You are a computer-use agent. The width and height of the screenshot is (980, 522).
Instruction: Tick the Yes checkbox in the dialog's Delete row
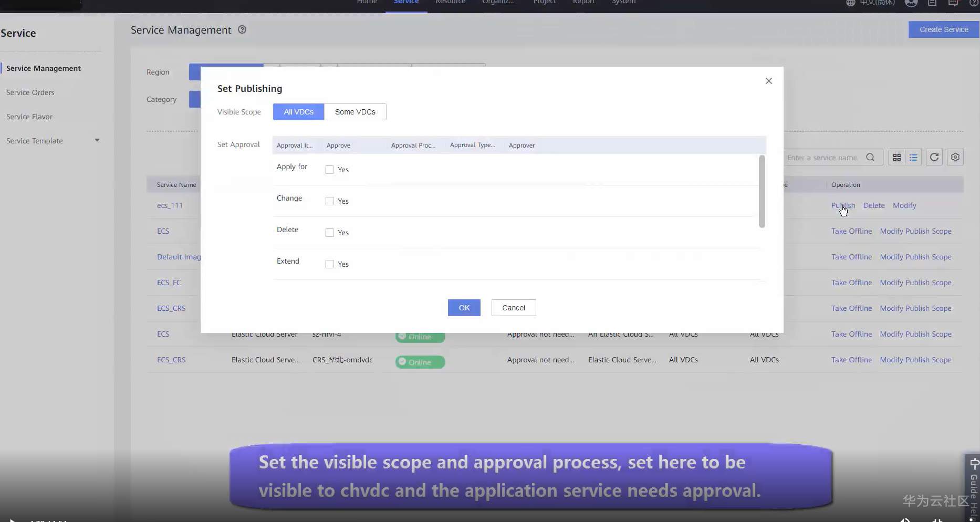tap(330, 233)
